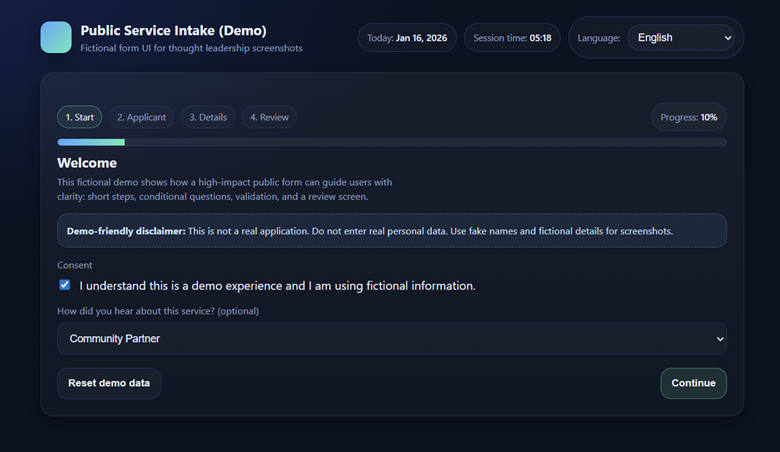Select the Progress 10% badge
Viewport: 780px width, 452px height.
tap(689, 117)
